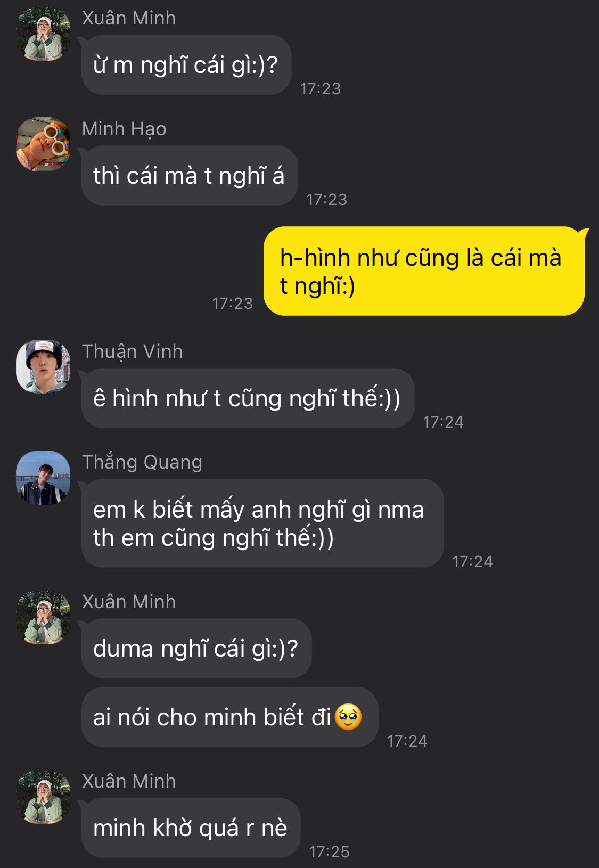Click the pleading face emoji
The image size is (599, 868).
pyautogui.click(x=348, y=717)
